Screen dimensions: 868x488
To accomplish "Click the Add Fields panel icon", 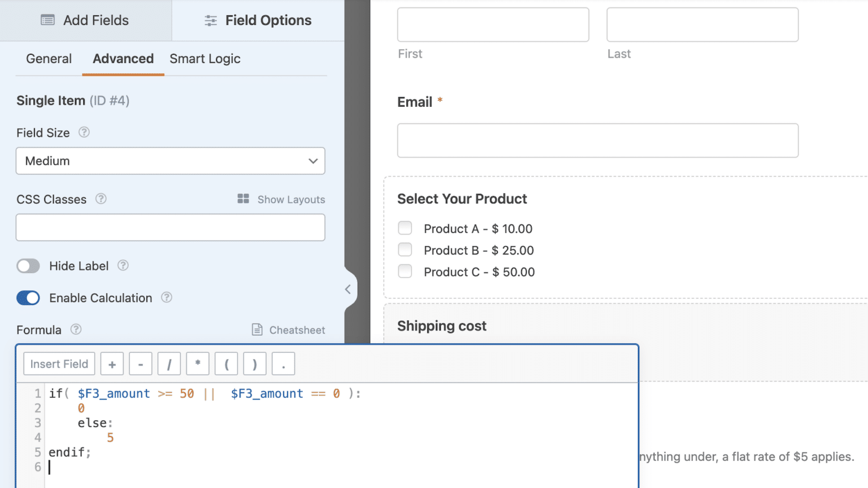I will coord(47,20).
